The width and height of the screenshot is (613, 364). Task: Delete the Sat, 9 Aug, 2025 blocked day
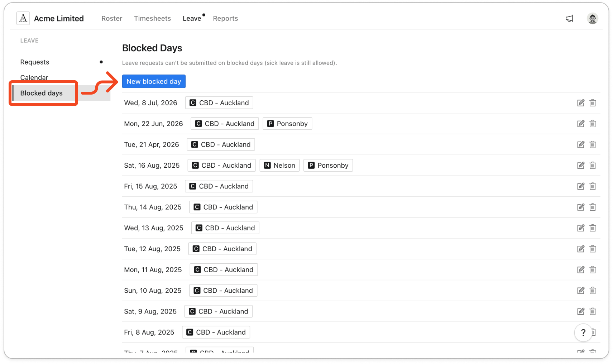coord(593,311)
